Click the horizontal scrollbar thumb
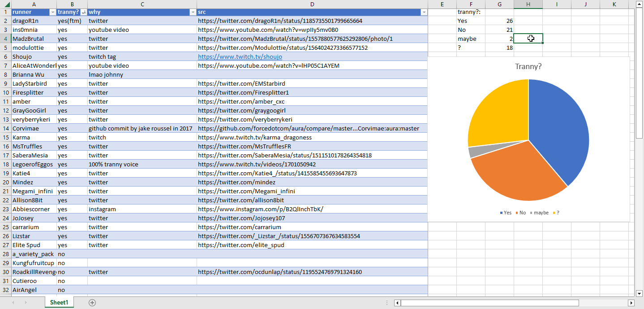The image size is (644, 309). pos(490,303)
